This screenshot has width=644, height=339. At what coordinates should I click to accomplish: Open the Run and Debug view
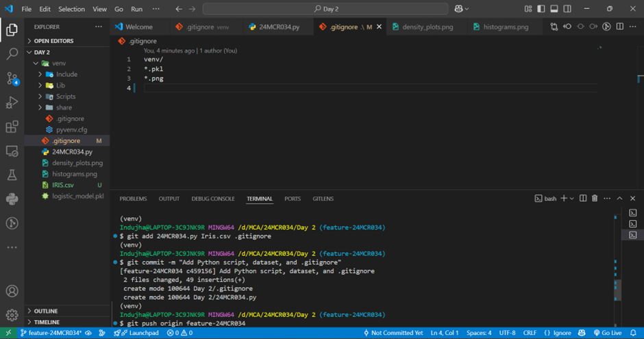pos(12,102)
